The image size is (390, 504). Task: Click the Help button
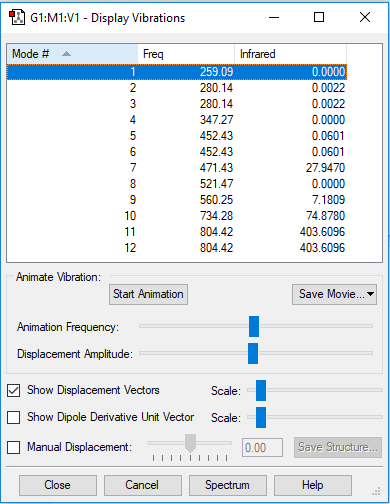tap(313, 485)
